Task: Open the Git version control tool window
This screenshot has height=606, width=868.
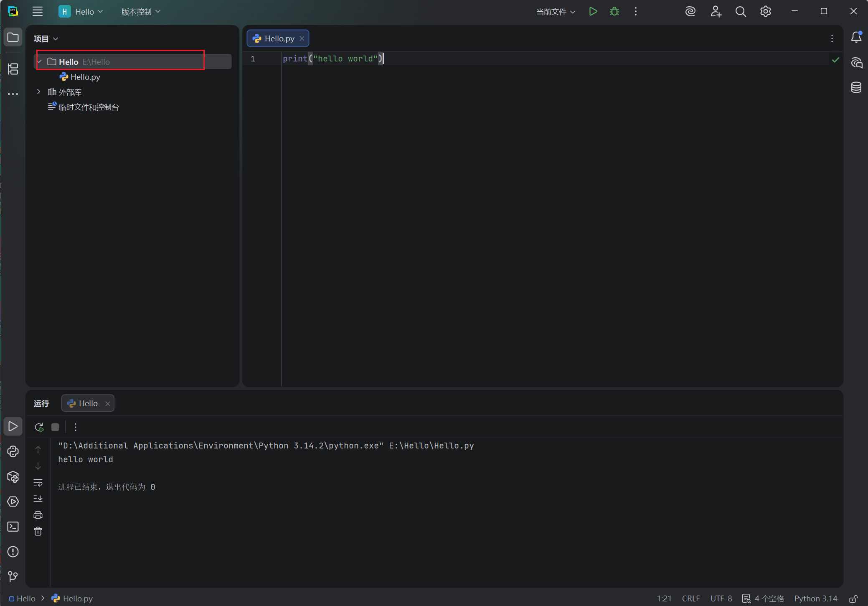Action: pos(13,577)
